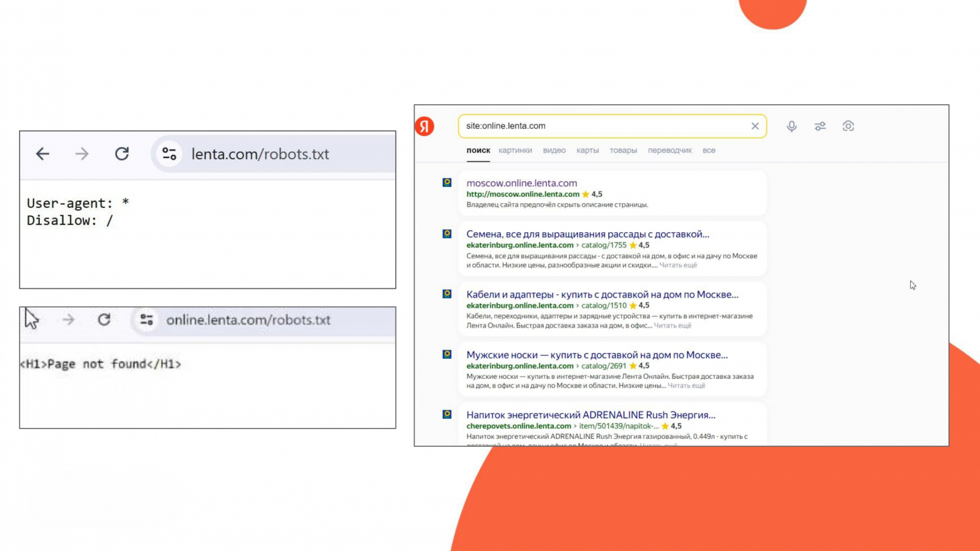Click forward arrow in lenta.com browser

click(x=81, y=154)
